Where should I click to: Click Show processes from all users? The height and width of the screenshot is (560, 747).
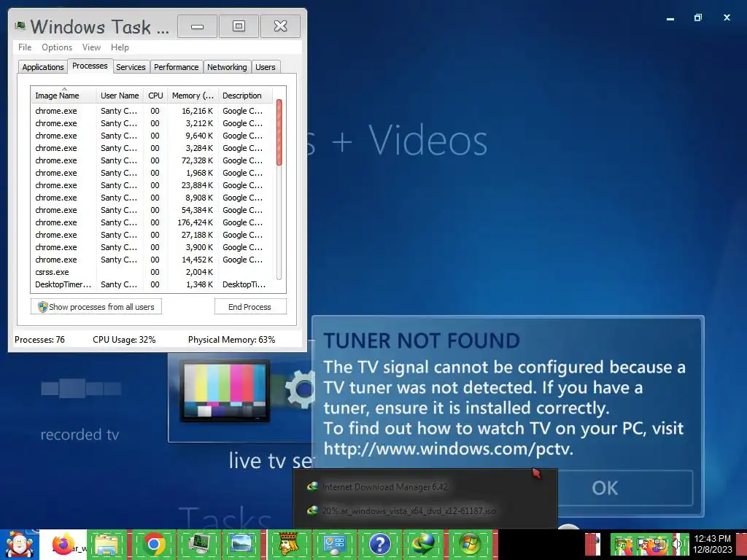click(x=96, y=307)
